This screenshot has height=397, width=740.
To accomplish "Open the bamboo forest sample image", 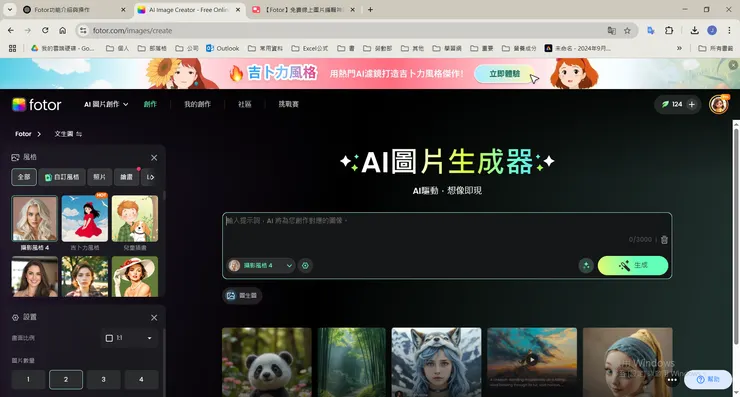I will pyautogui.click(x=352, y=362).
